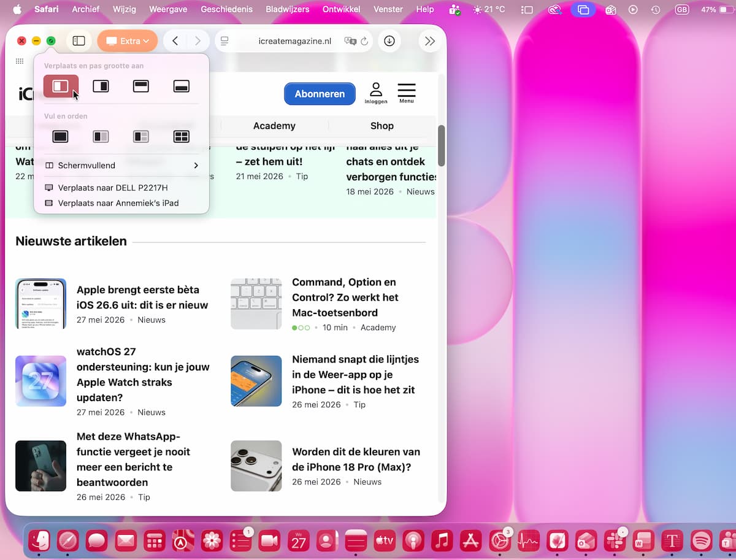Open the Apple menu

[x=17, y=9]
